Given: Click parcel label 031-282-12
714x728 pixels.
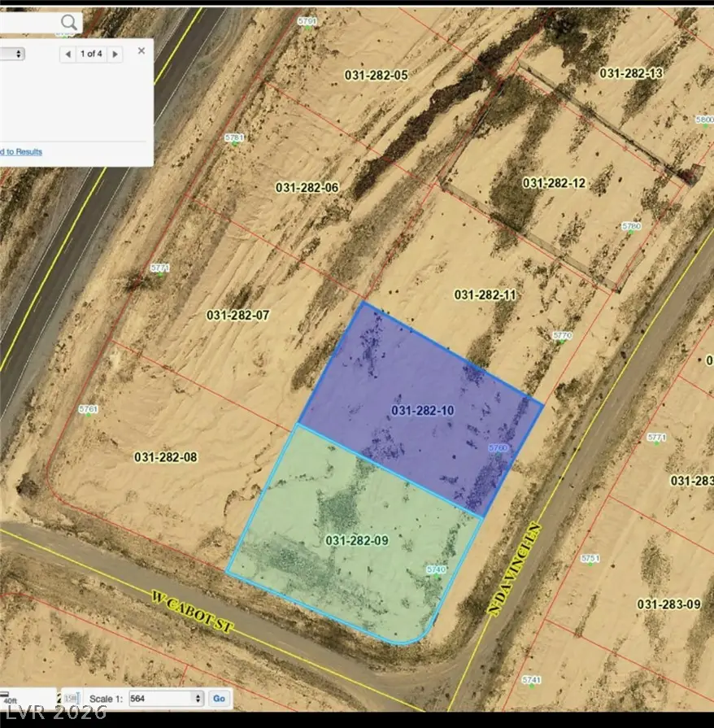Looking at the screenshot, I should [554, 183].
